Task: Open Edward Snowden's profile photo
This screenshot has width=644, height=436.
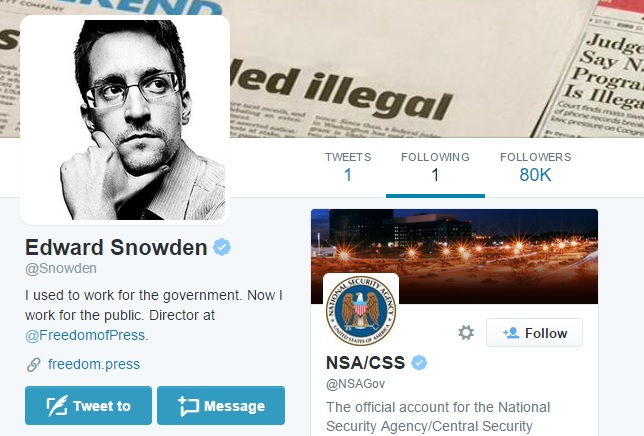Action: [x=125, y=120]
